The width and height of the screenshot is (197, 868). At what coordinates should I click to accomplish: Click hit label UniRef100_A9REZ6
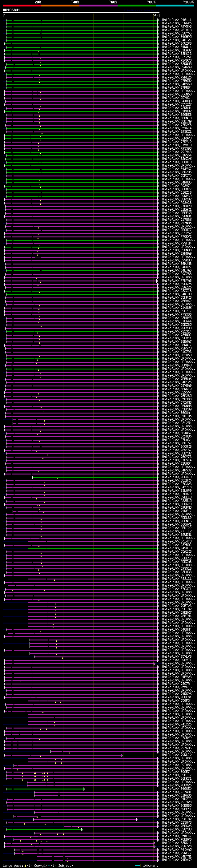(x=177, y=78)
